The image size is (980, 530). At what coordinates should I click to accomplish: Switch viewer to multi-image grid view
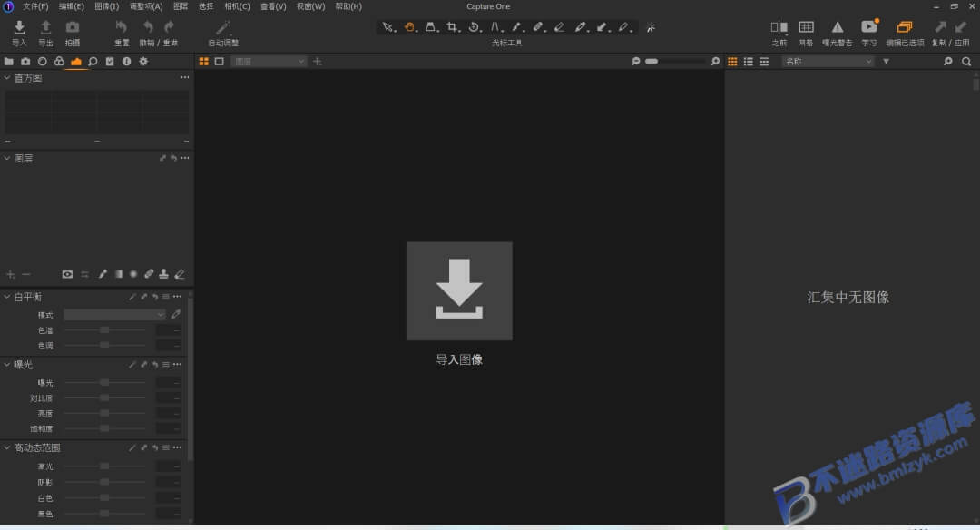204,61
